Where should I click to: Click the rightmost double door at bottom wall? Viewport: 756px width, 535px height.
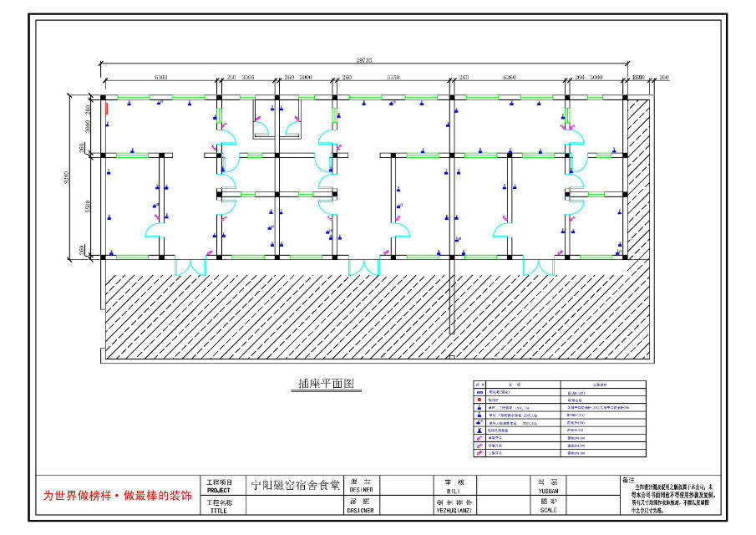click(x=539, y=267)
